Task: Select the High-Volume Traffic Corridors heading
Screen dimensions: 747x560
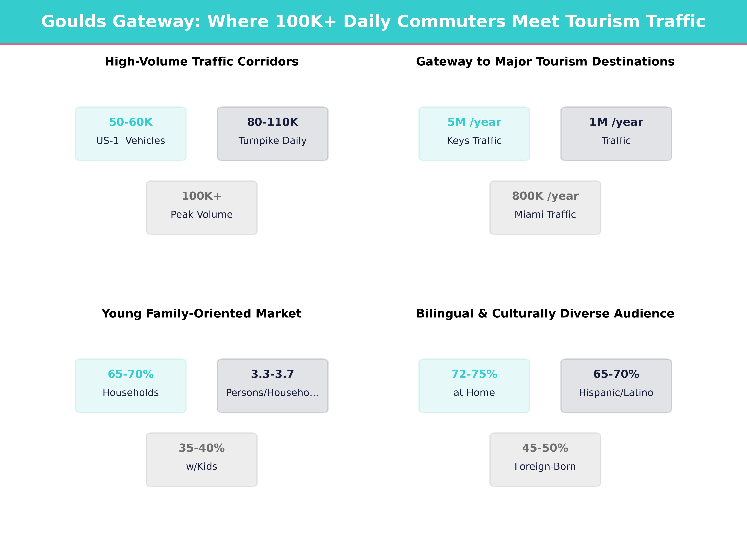Action: [x=202, y=62]
